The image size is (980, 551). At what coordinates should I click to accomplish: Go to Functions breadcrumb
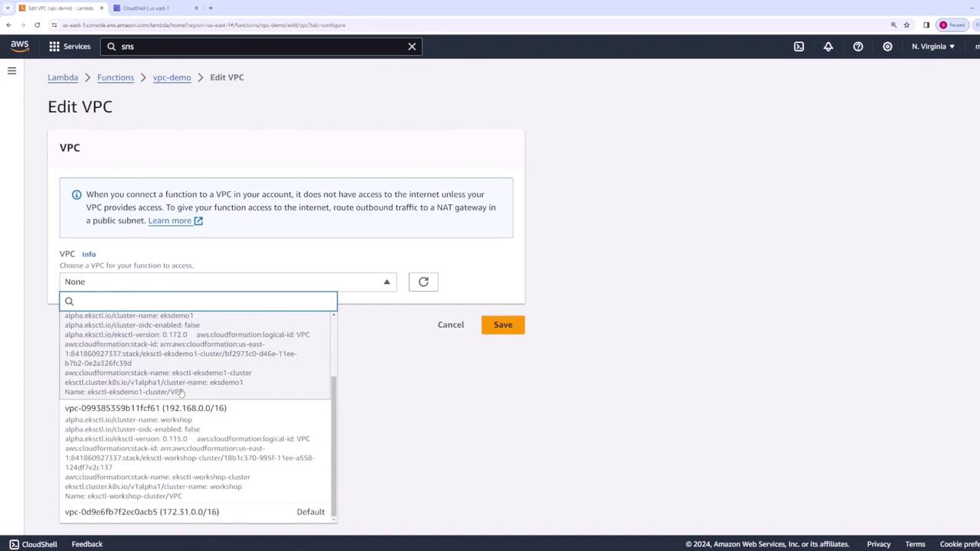point(116,77)
